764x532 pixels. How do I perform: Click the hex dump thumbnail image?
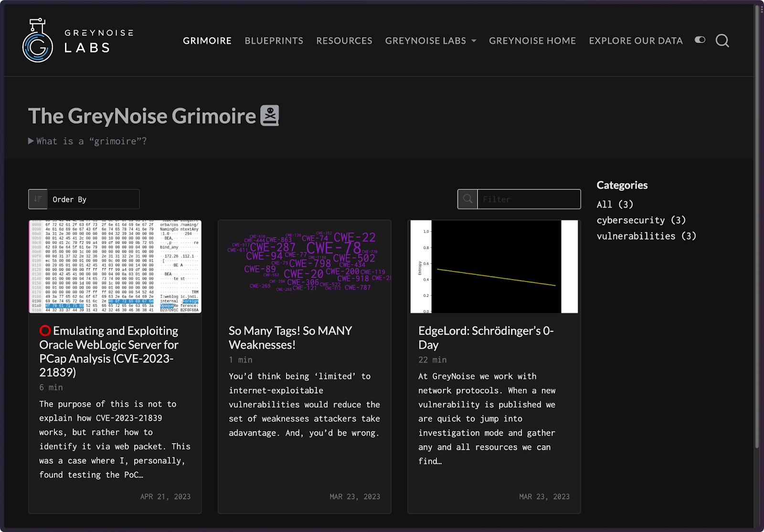point(115,267)
